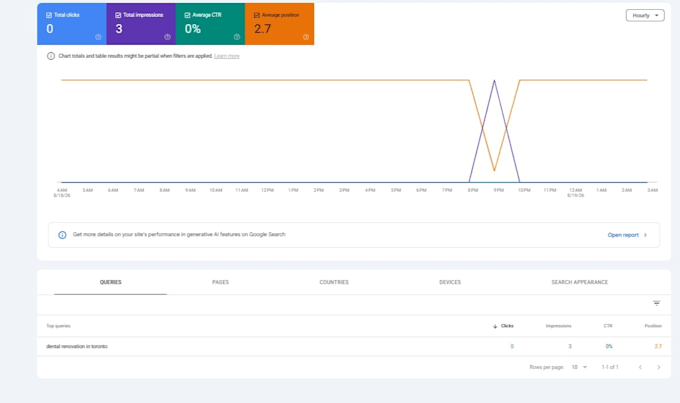Sort table by Impressions column
The height and width of the screenshot is (403, 680).
[x=558, y=326]
